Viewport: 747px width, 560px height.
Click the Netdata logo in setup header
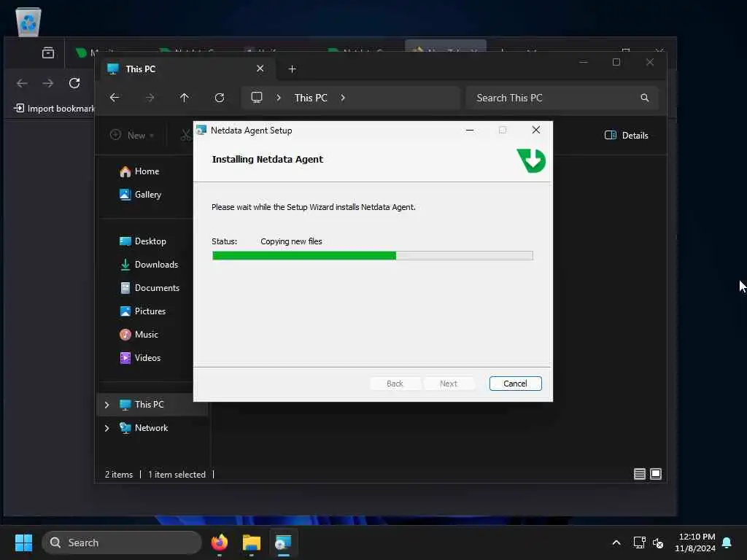pos(531,160)
